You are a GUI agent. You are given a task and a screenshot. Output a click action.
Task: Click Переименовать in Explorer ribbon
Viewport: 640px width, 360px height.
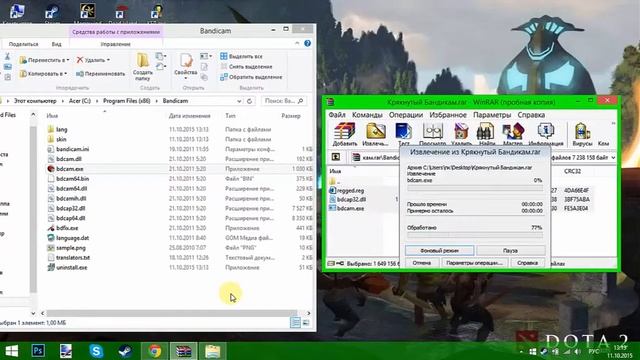[100, 74]
